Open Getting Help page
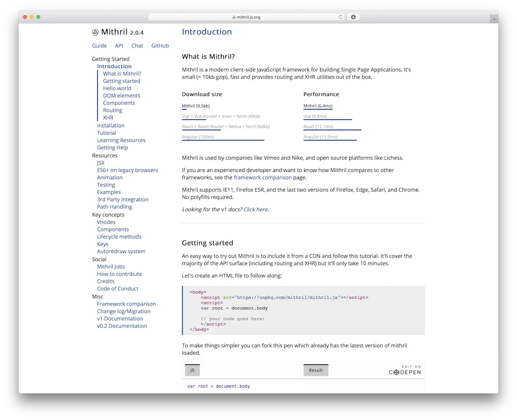Screen dimensions: 517x420 tap(112, 148)
